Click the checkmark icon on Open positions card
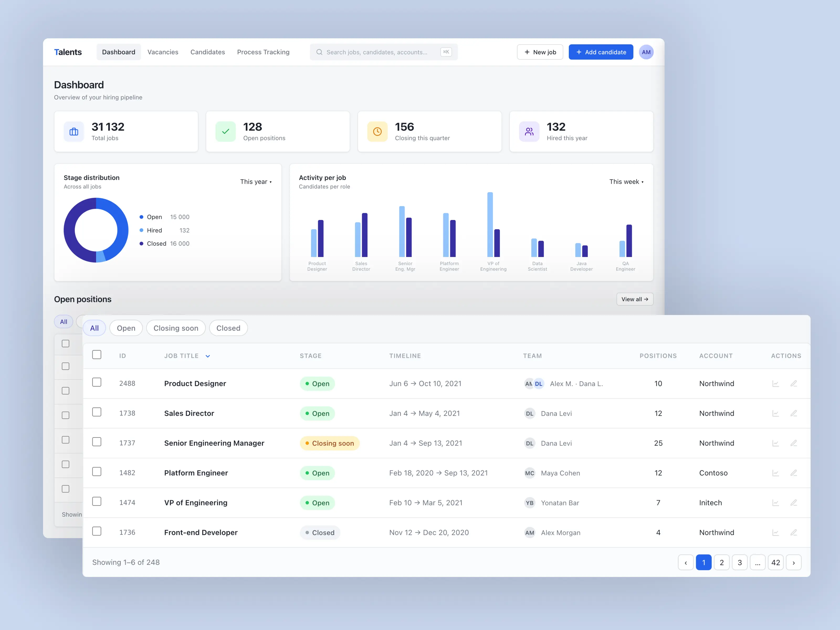Screen dimensions: 840x630 (x=225, y=132)
